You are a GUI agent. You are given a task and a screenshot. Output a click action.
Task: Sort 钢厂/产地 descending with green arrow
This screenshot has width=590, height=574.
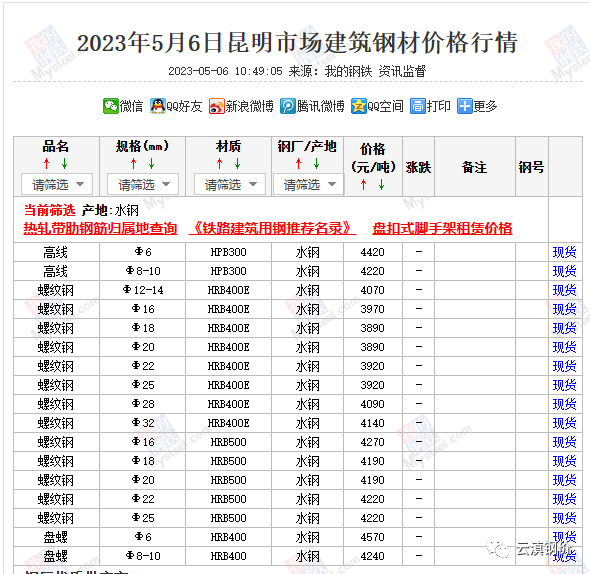pos(316,164)
